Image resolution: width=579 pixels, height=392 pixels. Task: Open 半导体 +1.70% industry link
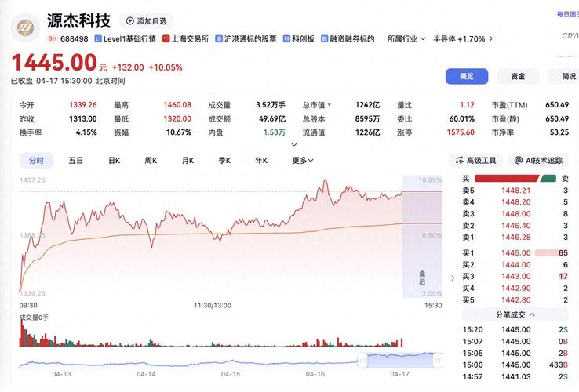[x=459, y=38]
